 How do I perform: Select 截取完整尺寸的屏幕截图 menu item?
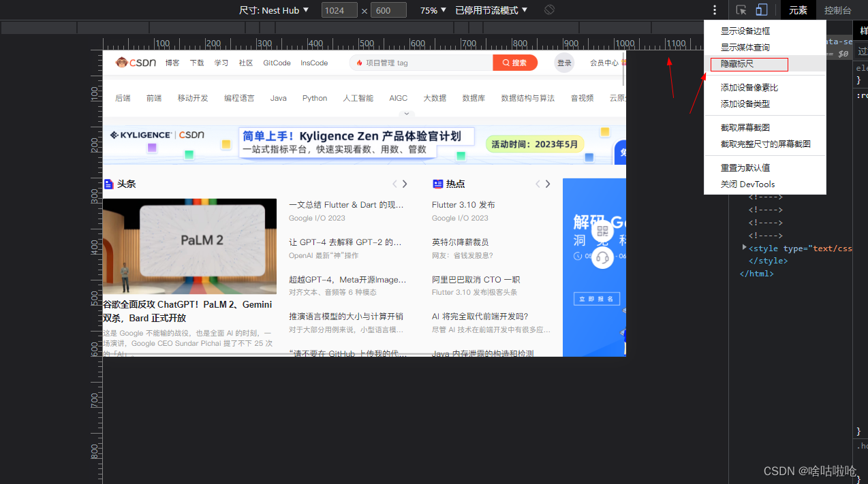tap(765, 144)
